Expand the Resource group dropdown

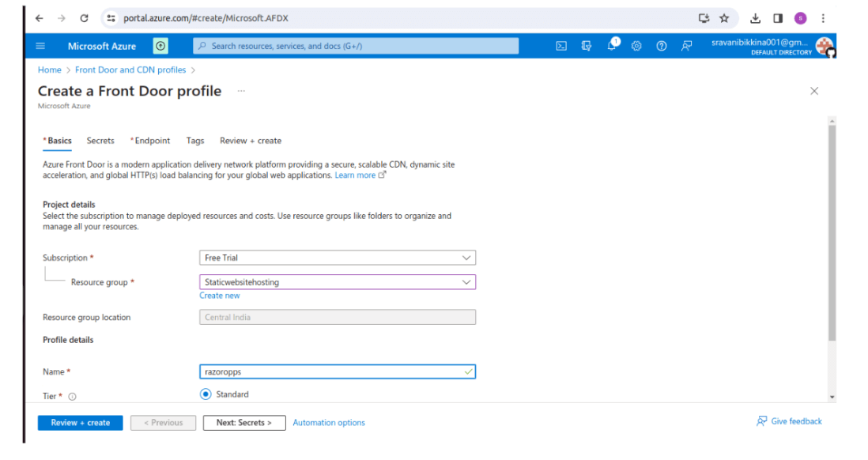coord(468,282)
